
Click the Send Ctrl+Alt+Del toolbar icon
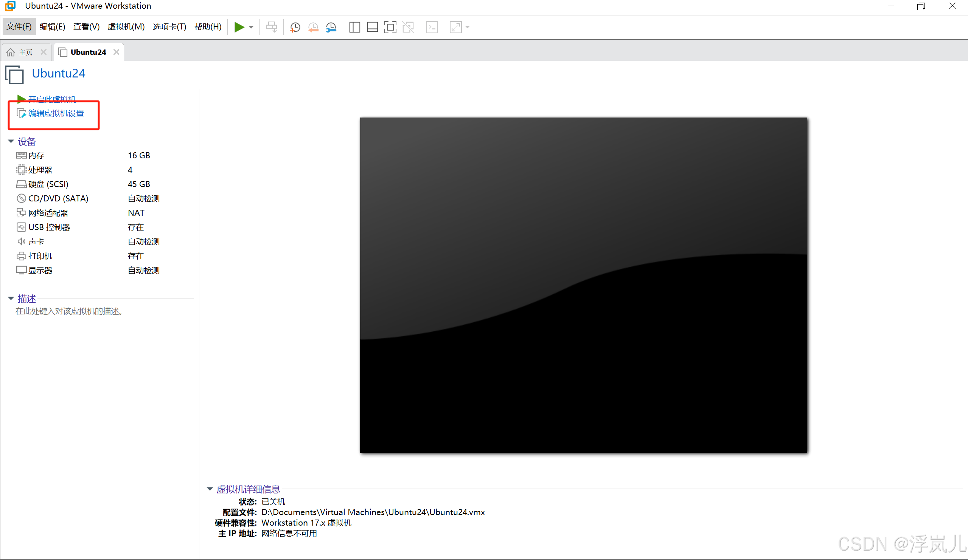(x=271, y=27)
